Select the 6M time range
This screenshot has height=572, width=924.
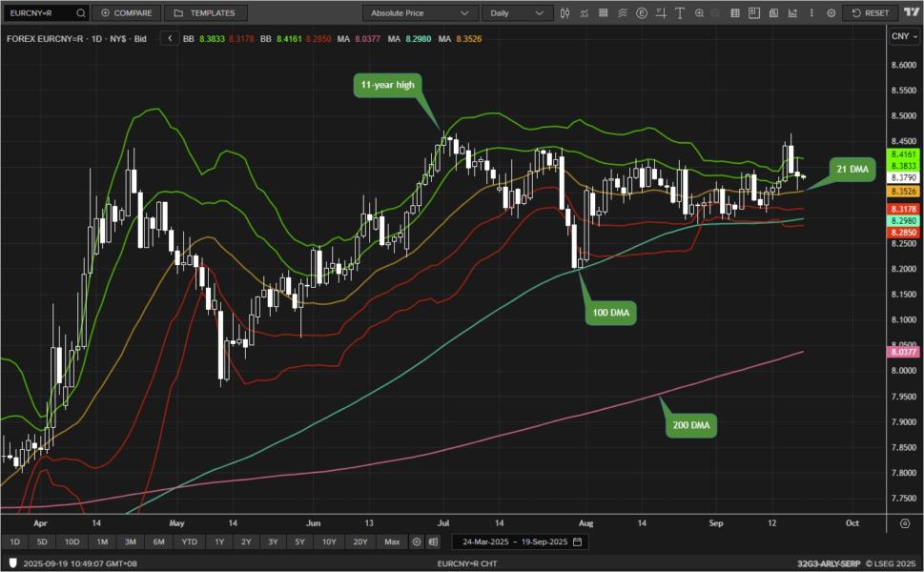[x=158, y=541]
